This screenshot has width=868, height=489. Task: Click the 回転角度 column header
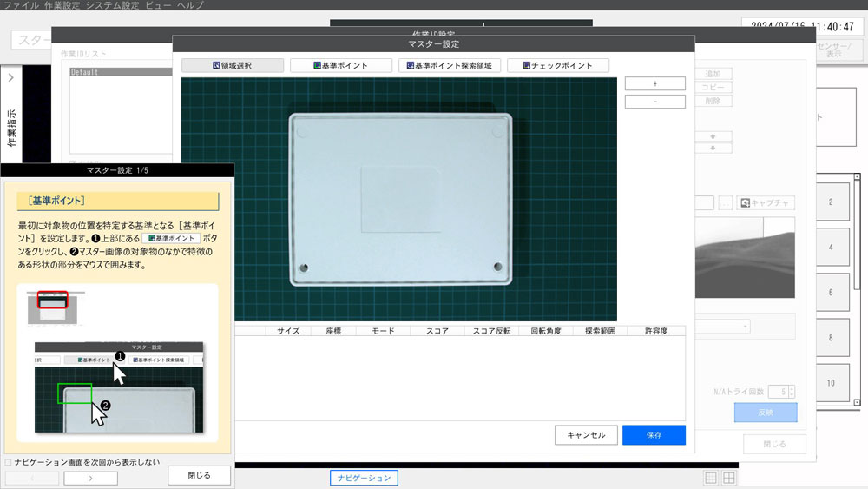click(546, 331)
